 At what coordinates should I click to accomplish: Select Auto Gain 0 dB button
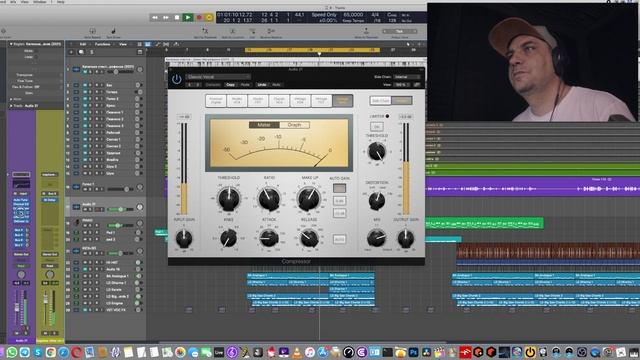[x=339, y=201]
